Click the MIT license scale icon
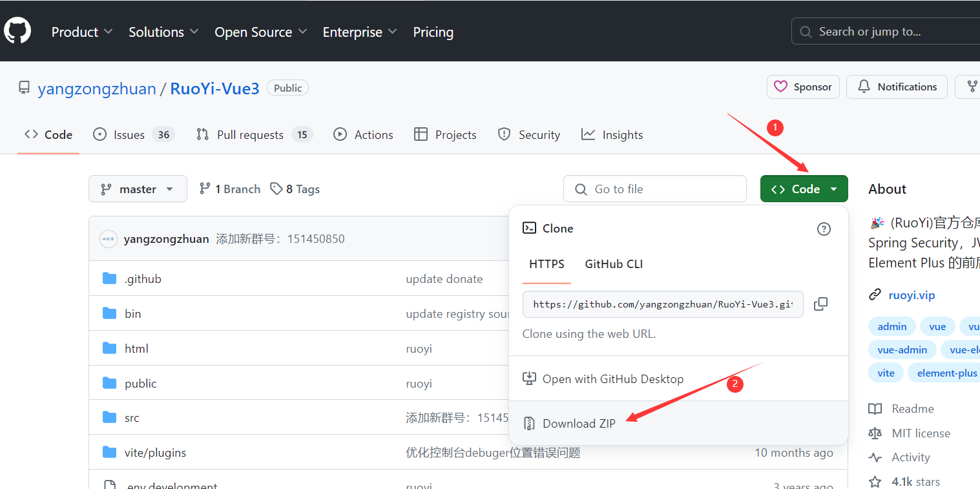The image size is (980, 489). click(875, 433)
